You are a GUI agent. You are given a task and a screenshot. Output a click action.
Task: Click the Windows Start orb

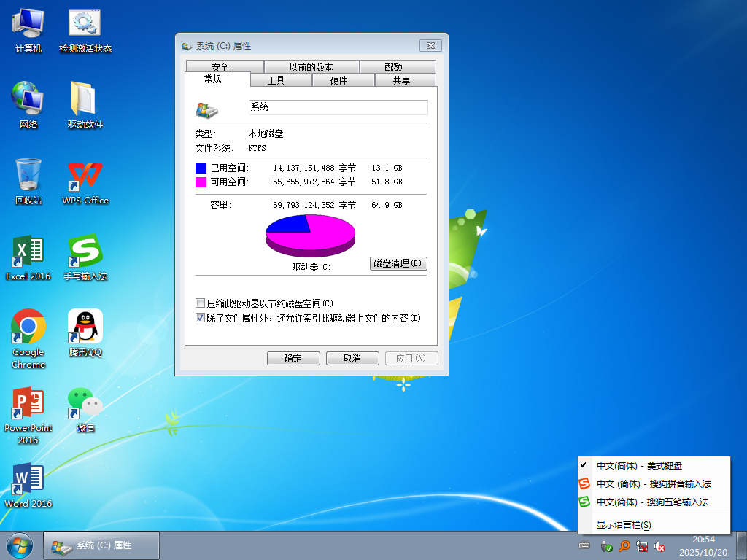pos(20,545)
